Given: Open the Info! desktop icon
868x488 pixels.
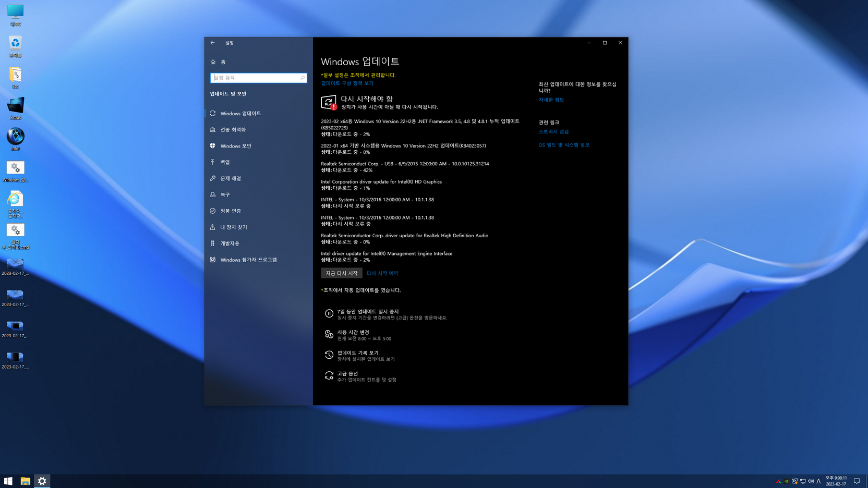Looking at the screenshot, I should tap(15, 139).
